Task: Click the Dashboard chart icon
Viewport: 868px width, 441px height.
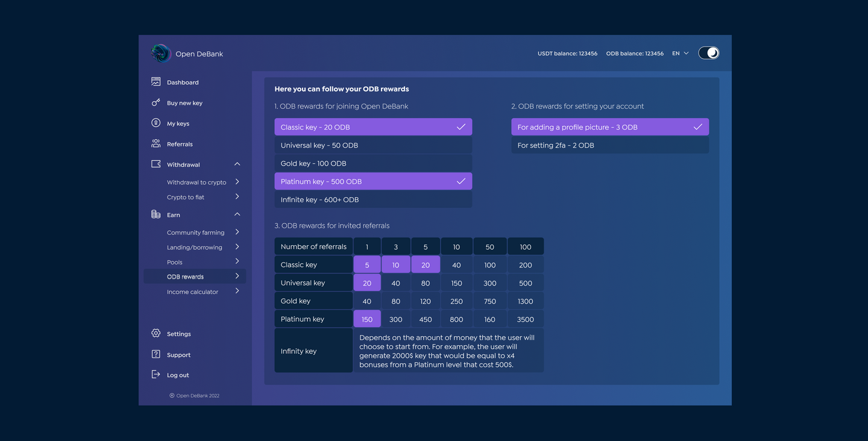Action: pos(156,82)
